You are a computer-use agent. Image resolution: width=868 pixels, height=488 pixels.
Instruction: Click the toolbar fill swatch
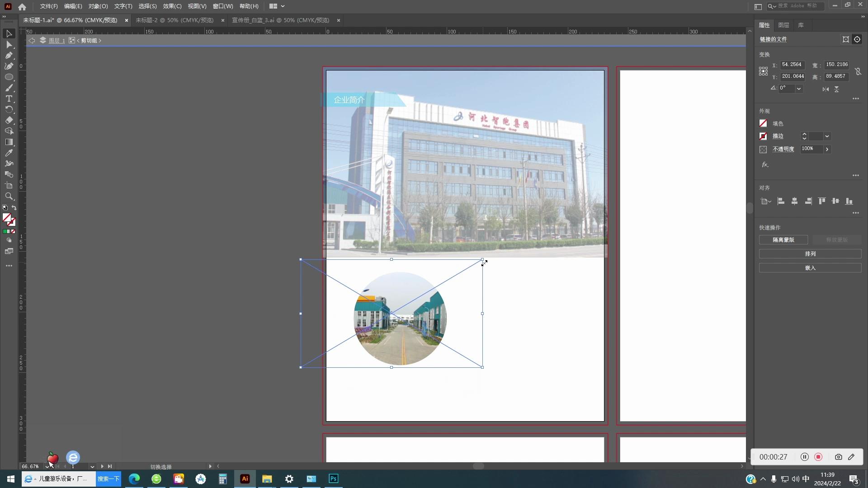[6, 218]
